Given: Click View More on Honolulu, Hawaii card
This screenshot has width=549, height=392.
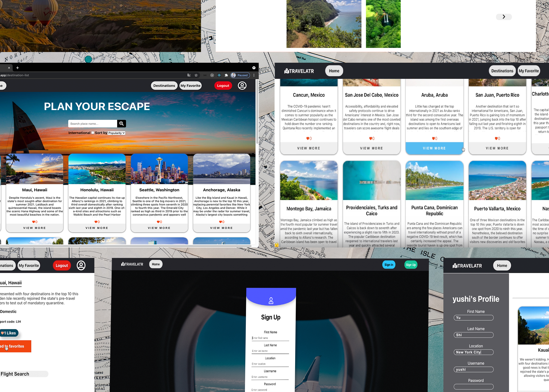Looking at the screenshot, I should 97,228.
